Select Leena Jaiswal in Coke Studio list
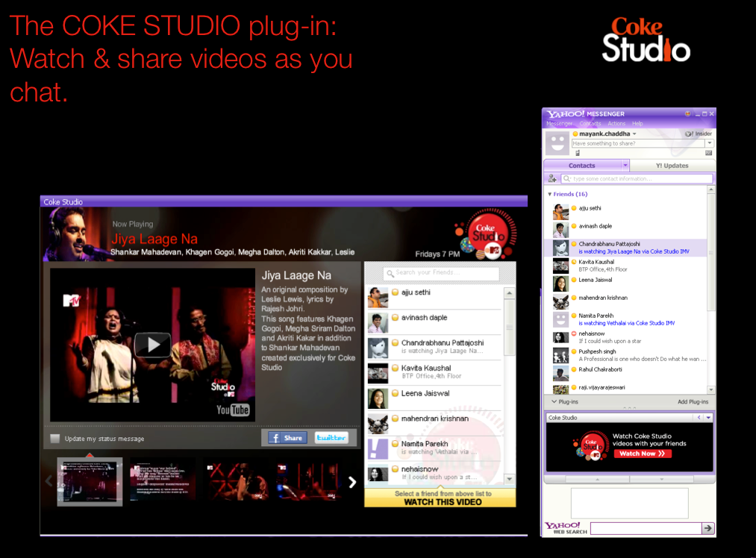This screenshot has height=558, width=756. pos(434,398)
